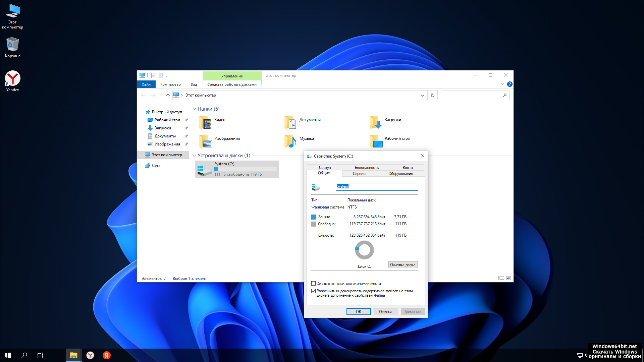The image size is (644, 362).
Task: Switch to large icons view in status bar
Action: (508, 278)
